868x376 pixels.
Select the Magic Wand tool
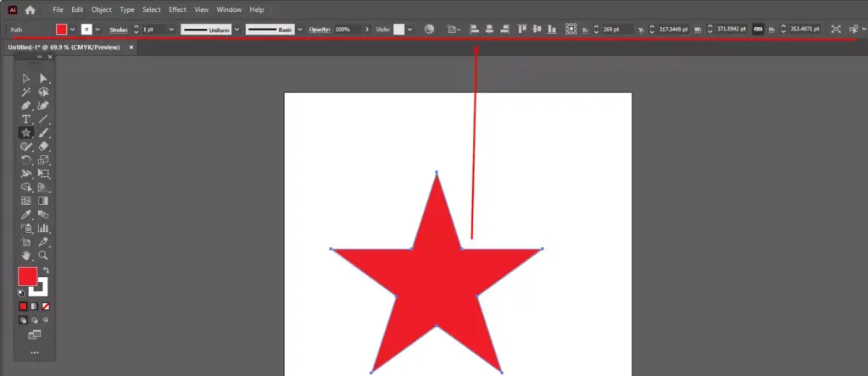[x=26, y=91]
